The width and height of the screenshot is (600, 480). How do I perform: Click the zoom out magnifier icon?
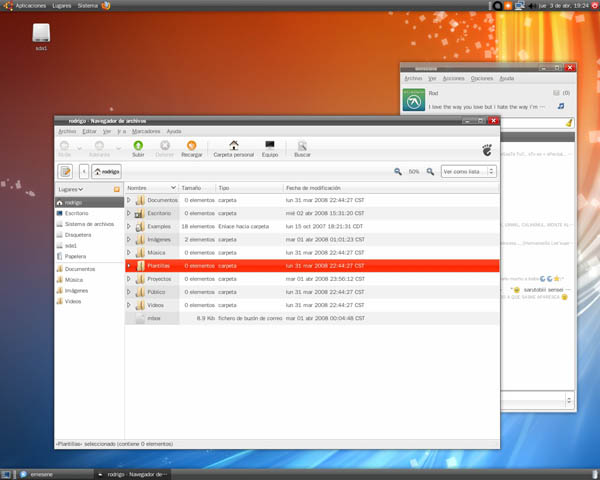[398, 172]
